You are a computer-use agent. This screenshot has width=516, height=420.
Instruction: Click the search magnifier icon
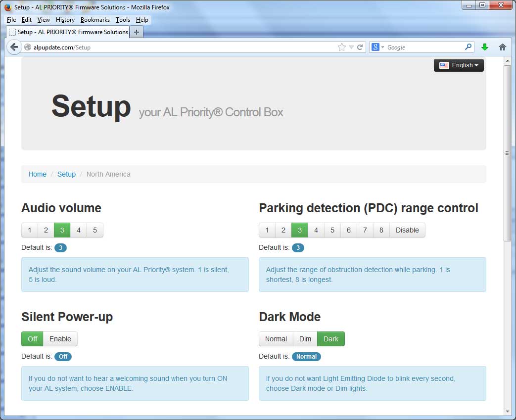click(x=468, y=47)
